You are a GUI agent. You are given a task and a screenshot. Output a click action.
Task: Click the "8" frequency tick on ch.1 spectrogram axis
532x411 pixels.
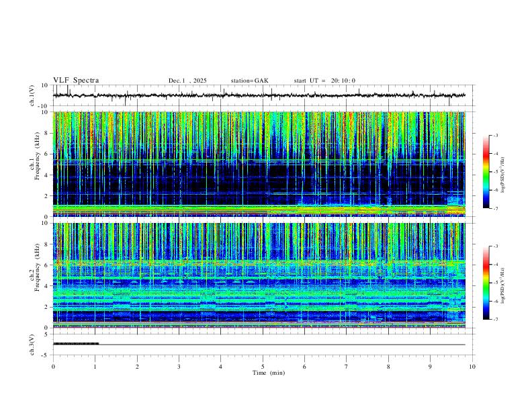pos(47,133)
